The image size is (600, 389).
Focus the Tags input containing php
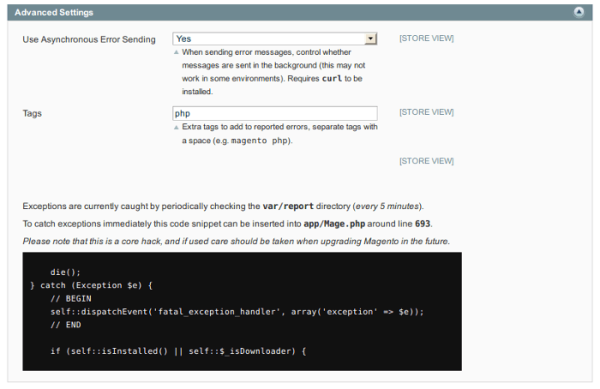(275, 114)
